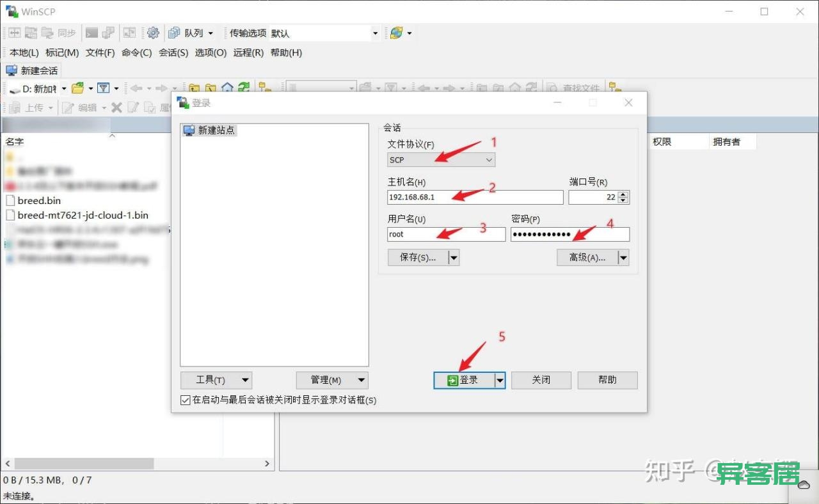
Task: Toggle the show login dialog on startup checkbox
Action: point(186,400)
